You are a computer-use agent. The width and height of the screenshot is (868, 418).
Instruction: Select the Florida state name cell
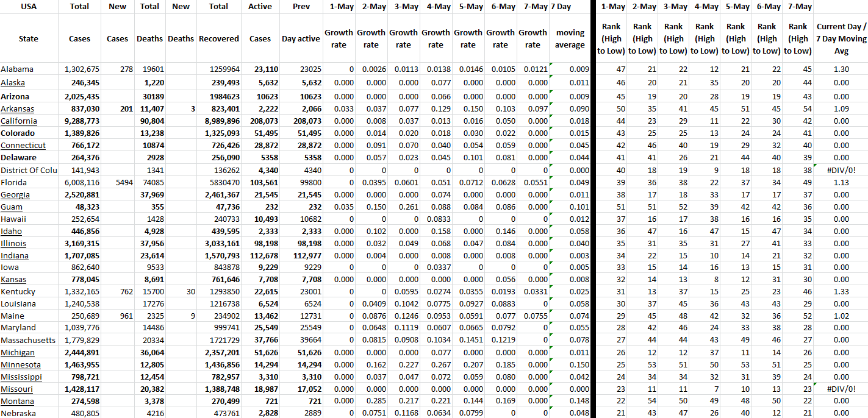(x=13, y=182)
